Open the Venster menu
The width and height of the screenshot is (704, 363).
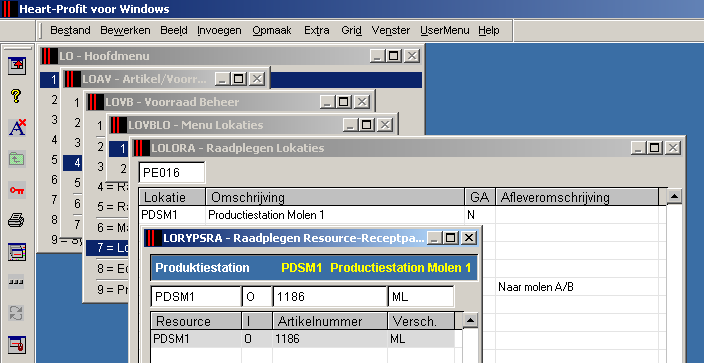pos(391,31)
